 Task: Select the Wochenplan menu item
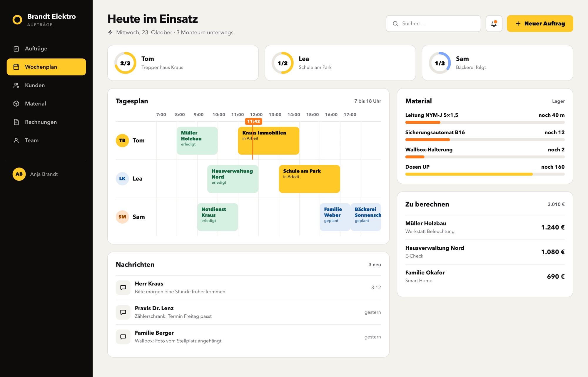[x=46, y=67]
